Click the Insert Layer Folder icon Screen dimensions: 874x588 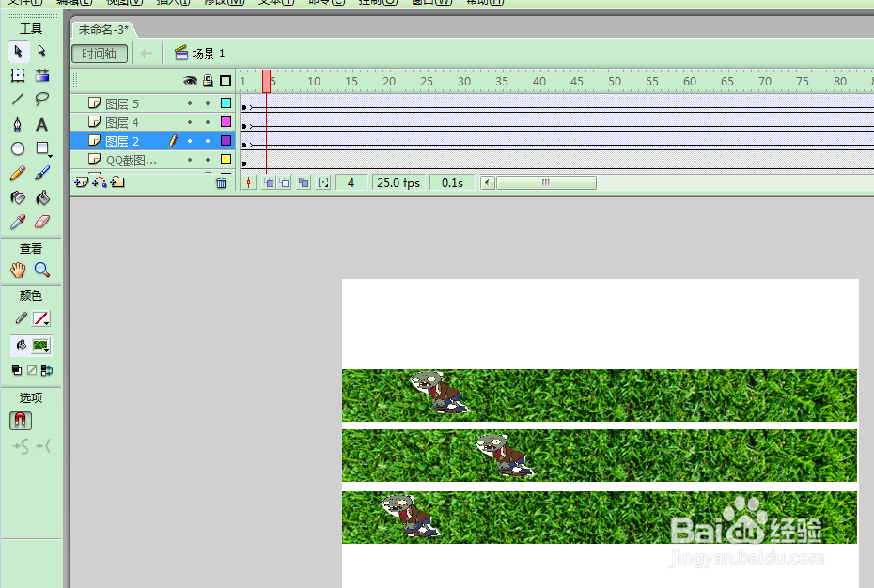(117, 182)
